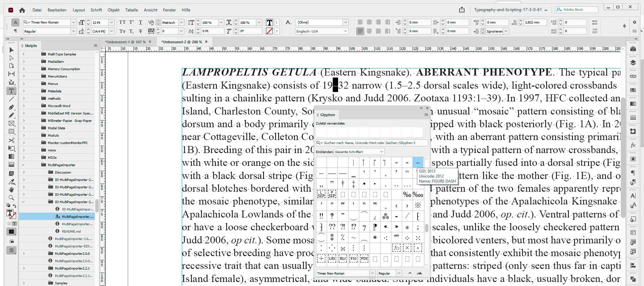Select the Direct Selection tool

point(11,58)
